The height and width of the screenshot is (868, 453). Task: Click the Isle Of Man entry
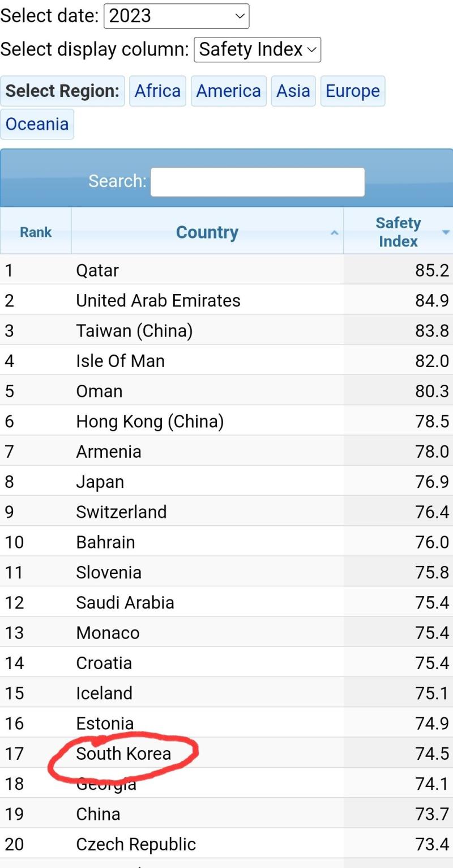[x=121, y=360]
